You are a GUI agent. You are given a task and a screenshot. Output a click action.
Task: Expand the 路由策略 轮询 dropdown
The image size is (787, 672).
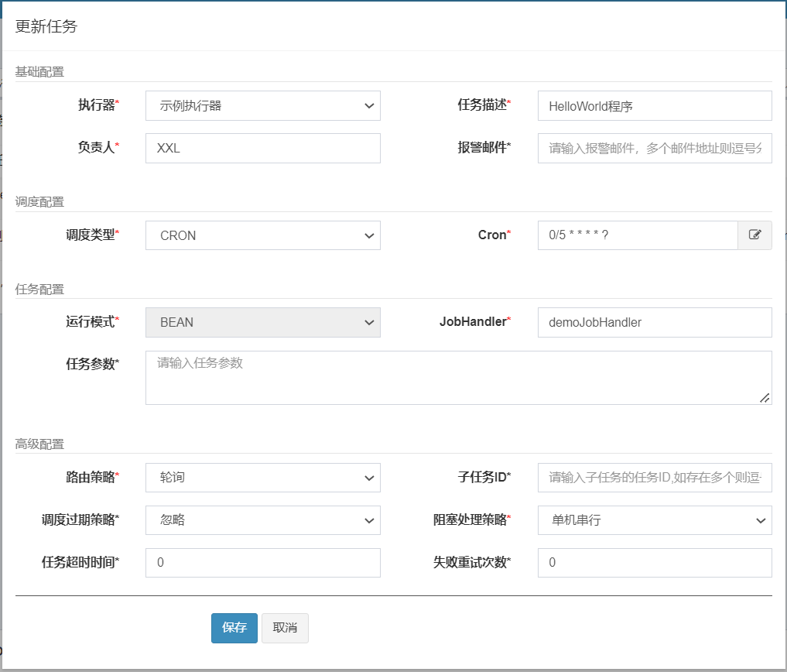pyautogui.click(x=263, y=478)
